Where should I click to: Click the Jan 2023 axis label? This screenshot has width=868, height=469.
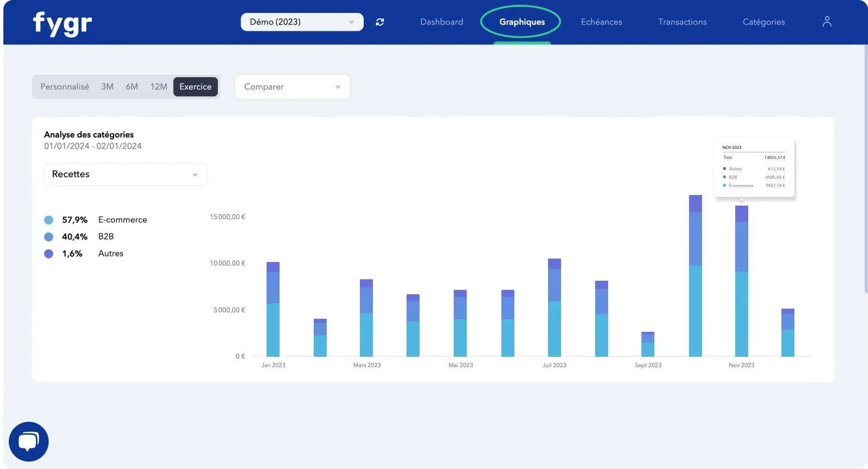(x=273, y=365)
